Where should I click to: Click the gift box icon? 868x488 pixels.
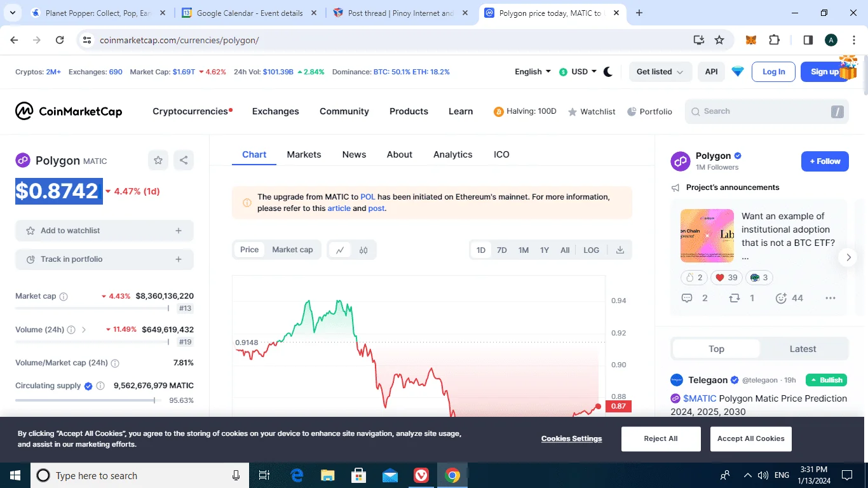pyautogui.click(x=848, y=67)
